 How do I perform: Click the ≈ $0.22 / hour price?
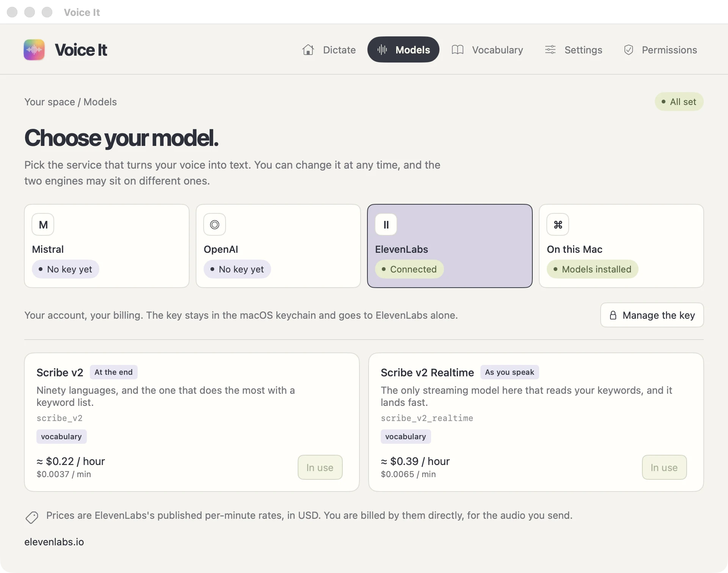pos(71,461)
